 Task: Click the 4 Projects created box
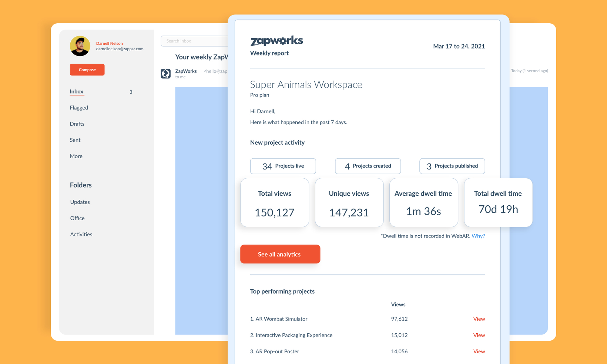tap(368, 166)
